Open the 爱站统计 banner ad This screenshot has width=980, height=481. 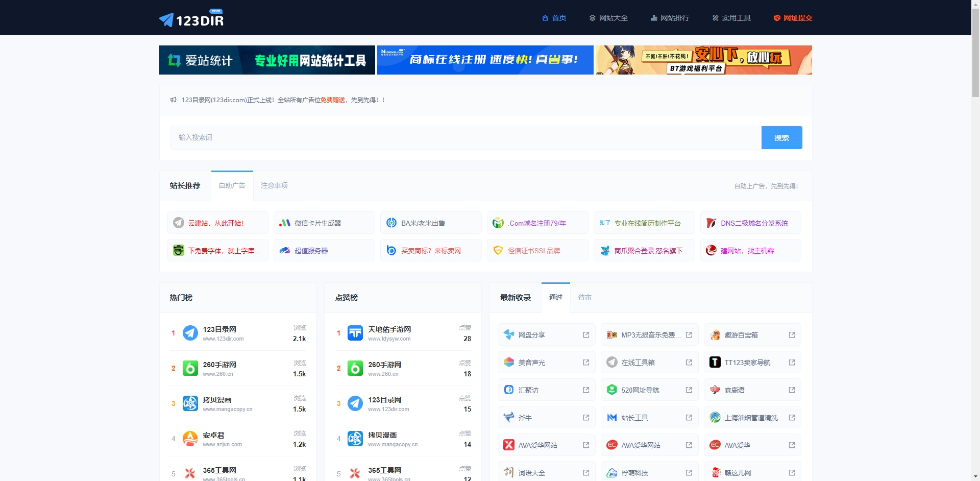267,60
